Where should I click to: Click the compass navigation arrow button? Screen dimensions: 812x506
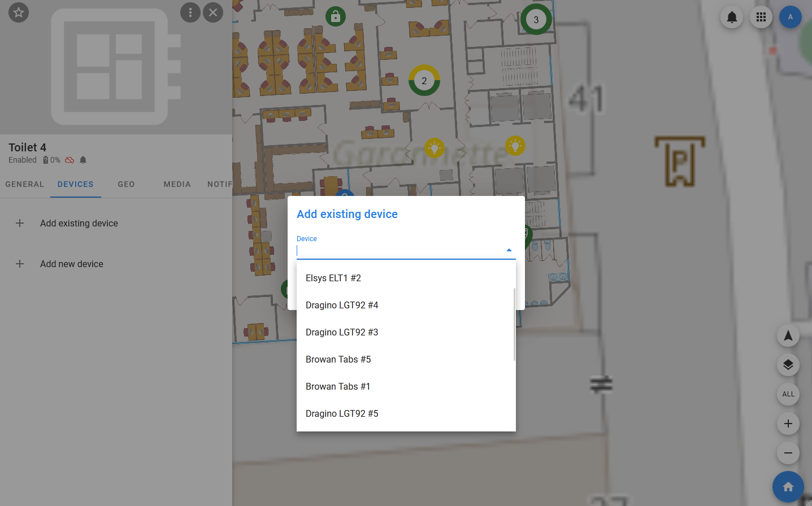pyautogui.click(x=788, y=336)
